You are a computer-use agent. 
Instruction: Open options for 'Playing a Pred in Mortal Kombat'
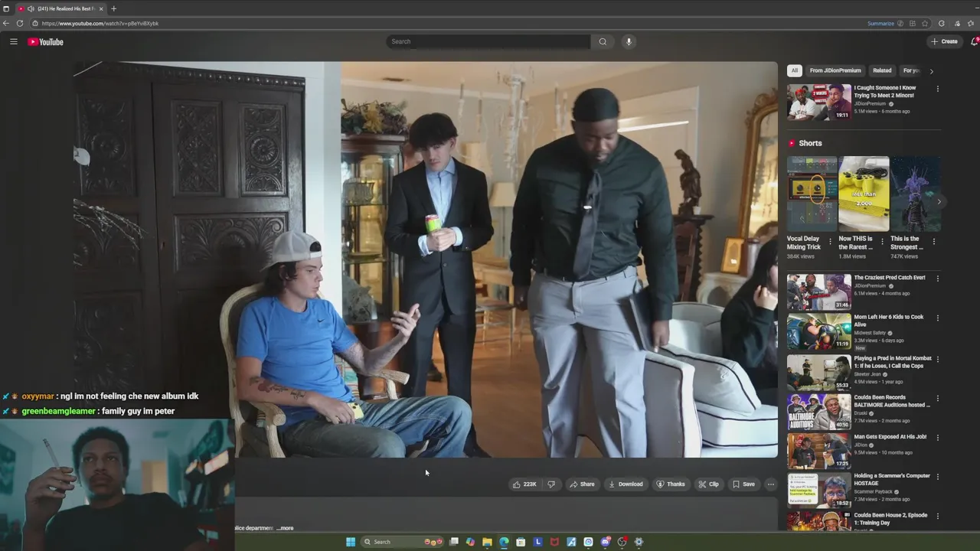937,359
